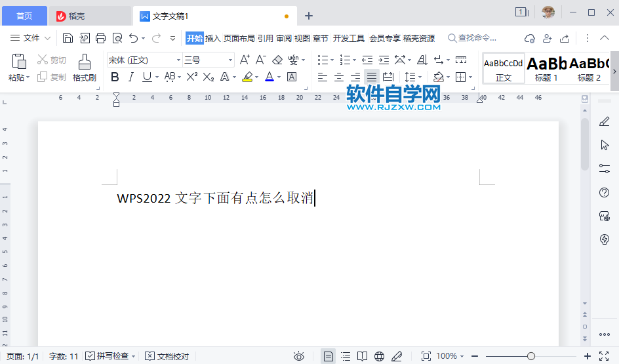This screenshot has width=619, height=364.
Task: Click the Print icon
Action: 101,38
